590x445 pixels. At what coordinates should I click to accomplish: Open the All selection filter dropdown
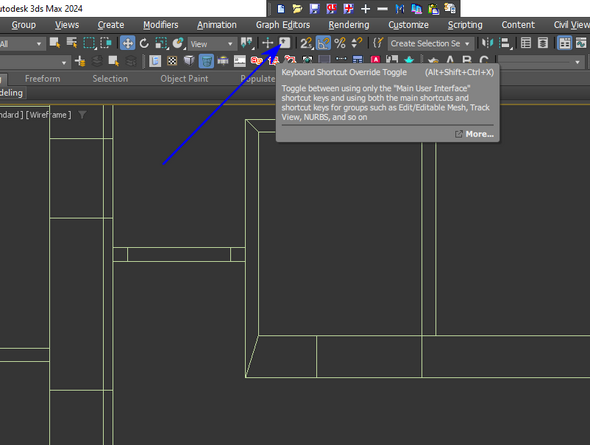point(21,44)
